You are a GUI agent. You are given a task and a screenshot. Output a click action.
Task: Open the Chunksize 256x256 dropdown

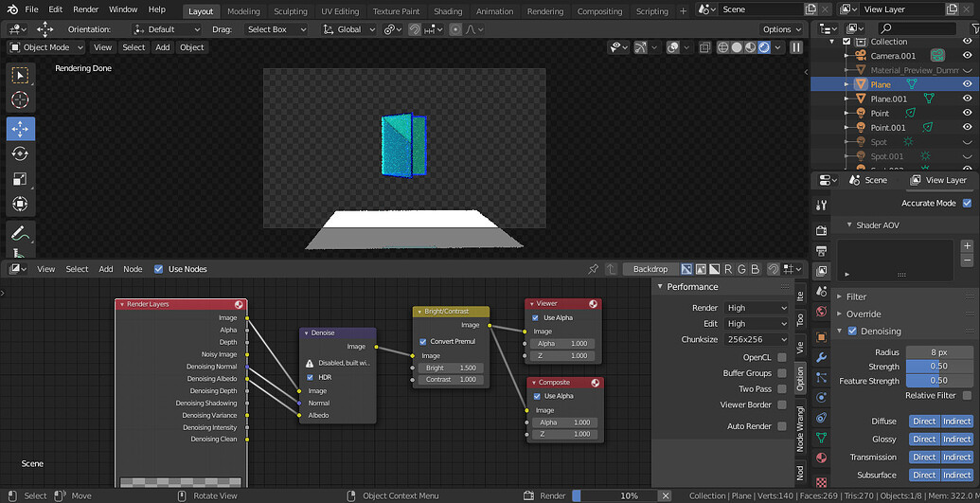point(757,339)
